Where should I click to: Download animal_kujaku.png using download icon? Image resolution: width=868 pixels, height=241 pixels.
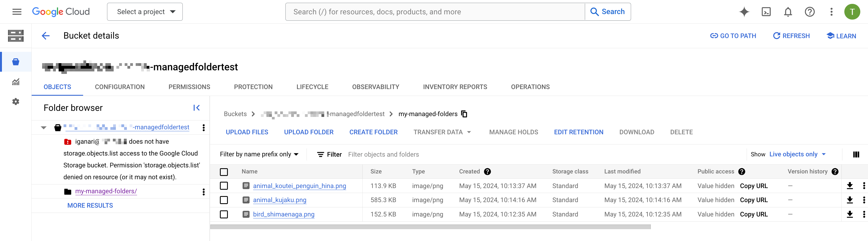click(850, 200)
